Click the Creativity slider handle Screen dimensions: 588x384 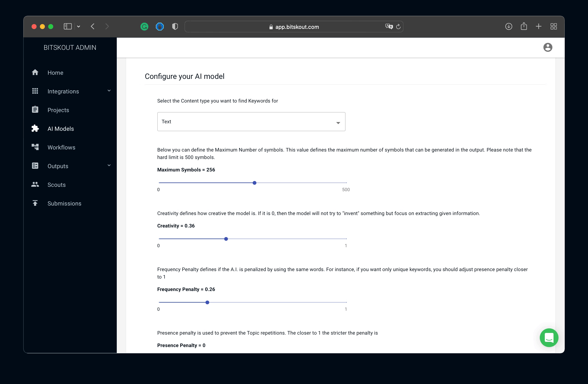(x=226, y=239)
